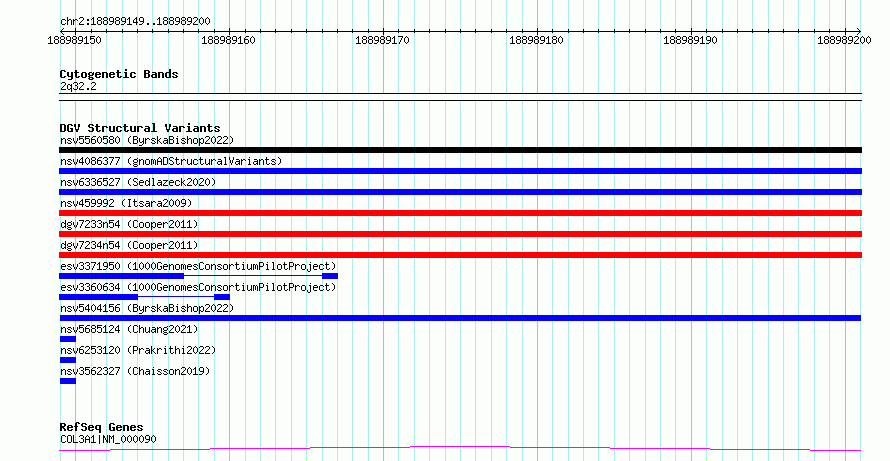Viewport: 890px width, 461px height.
Task: Open the nsv3562327 (Chaisson2019) label
Action: (135, 371)
